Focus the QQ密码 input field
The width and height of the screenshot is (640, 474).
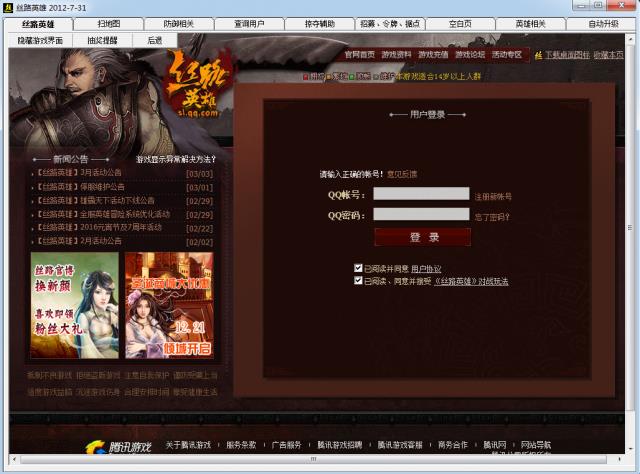[421, 214]
